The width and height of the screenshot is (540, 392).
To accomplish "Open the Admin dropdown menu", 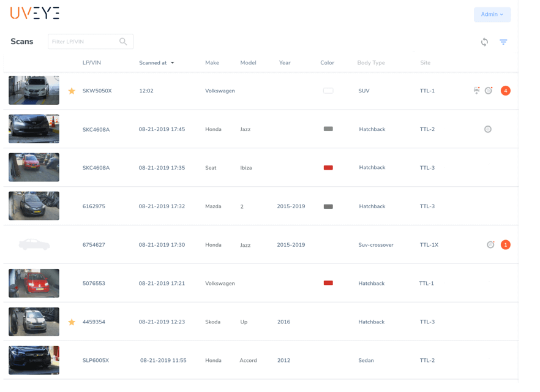I will 492,15.
